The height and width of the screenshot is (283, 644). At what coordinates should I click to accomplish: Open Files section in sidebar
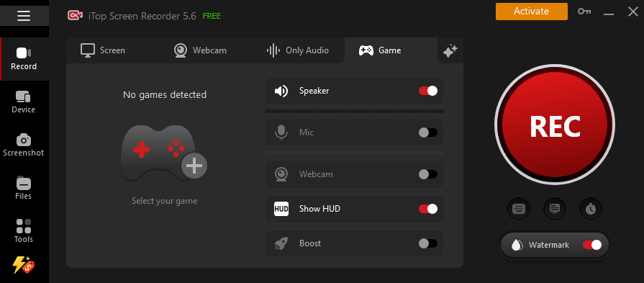(x=24, y=189)
